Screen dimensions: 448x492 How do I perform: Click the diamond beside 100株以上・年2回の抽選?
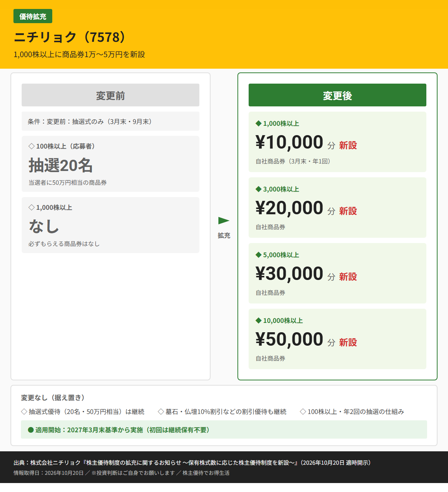pyautogui.click(x=303, y=412)
